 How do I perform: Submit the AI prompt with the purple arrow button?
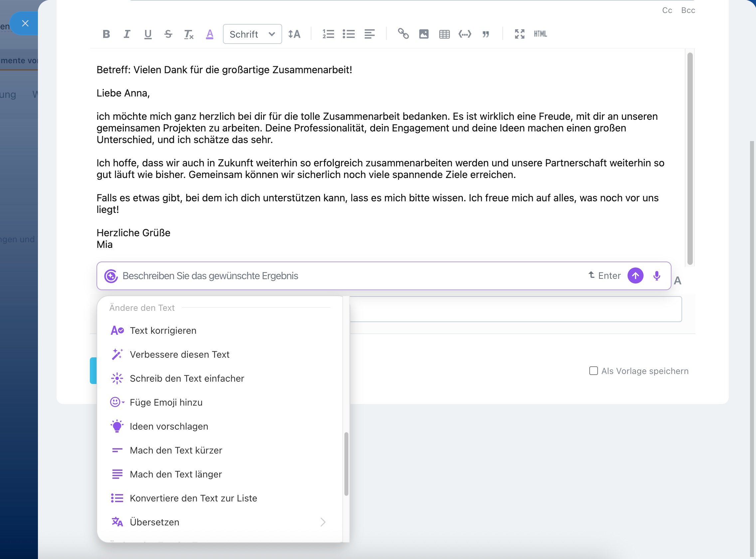click(635, 276)
